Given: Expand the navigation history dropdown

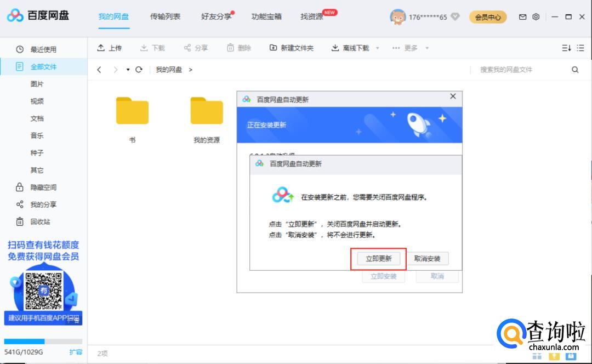Looking at the screenshot, I should 128,70.
